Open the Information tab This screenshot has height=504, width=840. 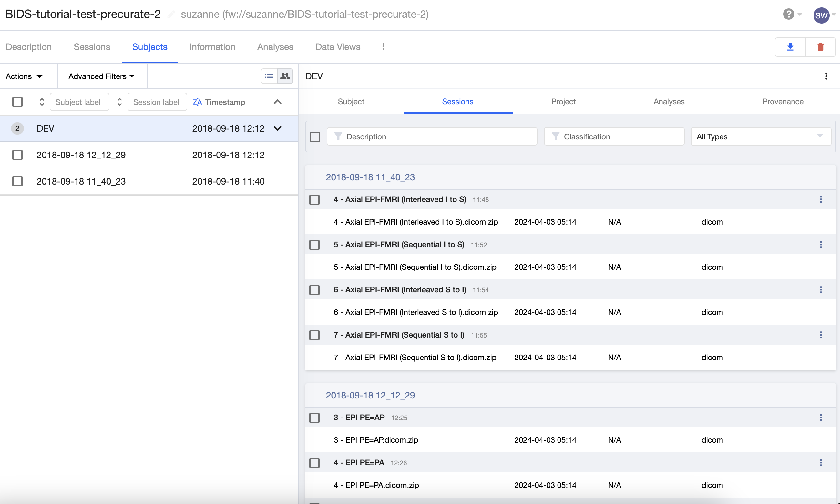click(x=212, y=47)
